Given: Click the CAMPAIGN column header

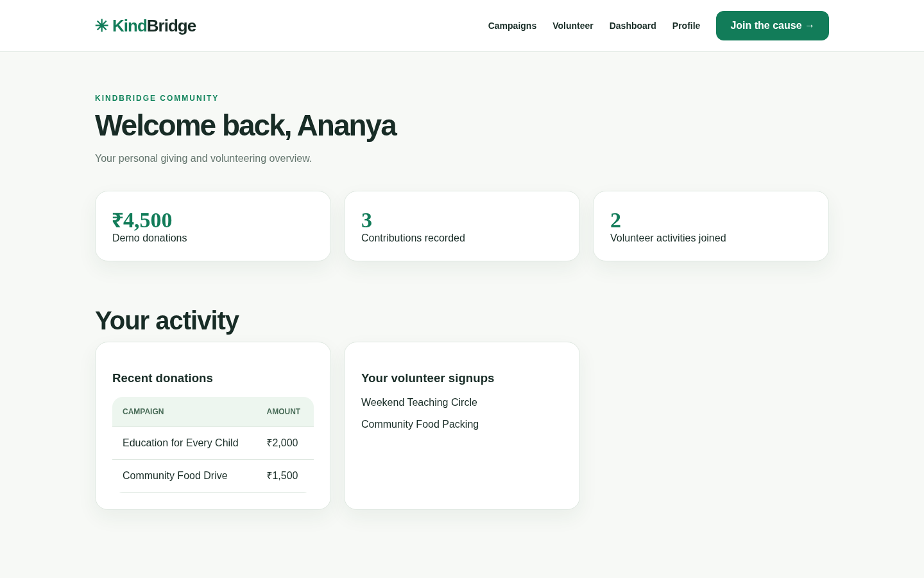Looking at the screenshot, I should tap(143, 412).
